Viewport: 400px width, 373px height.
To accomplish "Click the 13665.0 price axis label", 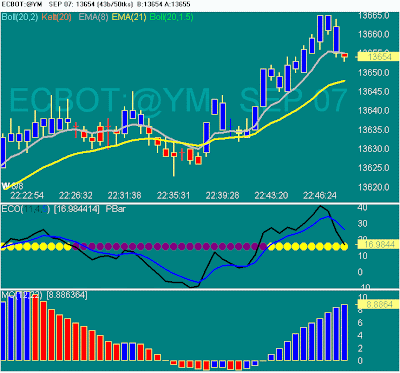I will point(374,16).
